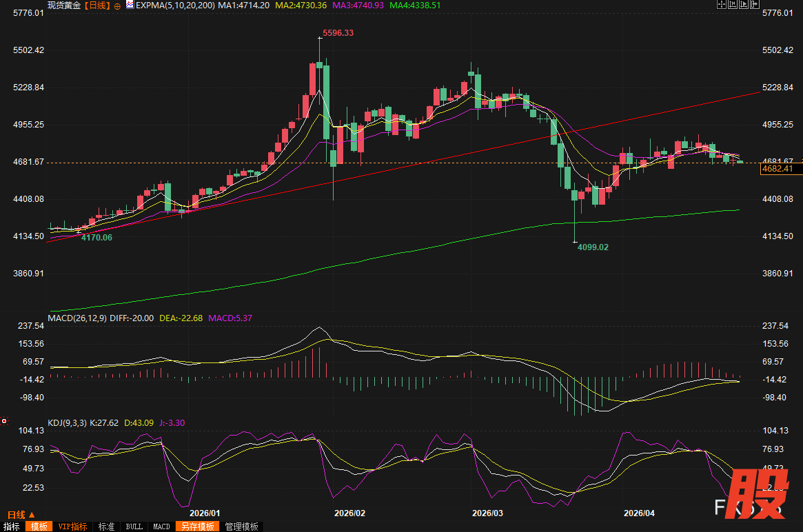This screenshot has height=532, width=803.
Task: Click the panel exit arrow icon
Action: coord(757,5)
